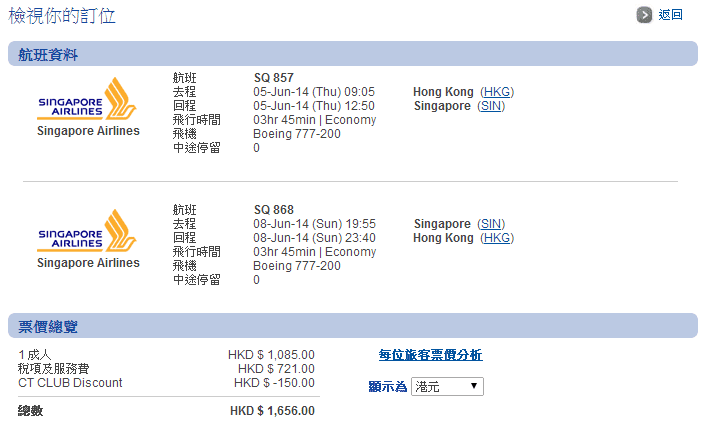Click the CT CLUB Discount line
The image size is (701, 426).
(x=70, y=383)
